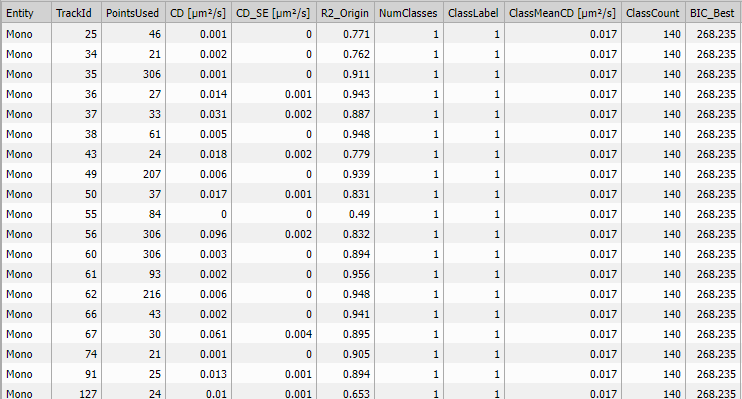The width and height of the screenshot is (742, 399).
Task: Click CD value 0.018
Action: pyautogui.click(x=213, y=154)
